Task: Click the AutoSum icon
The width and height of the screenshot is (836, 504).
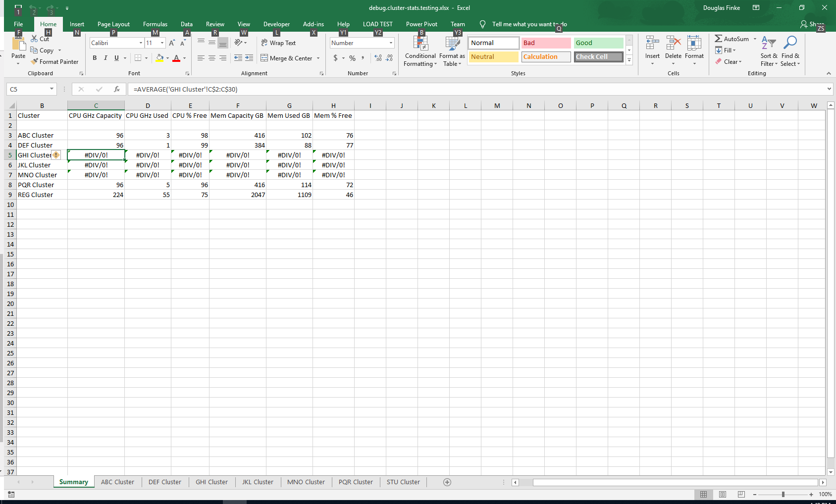Action: (x=719, y=38)
